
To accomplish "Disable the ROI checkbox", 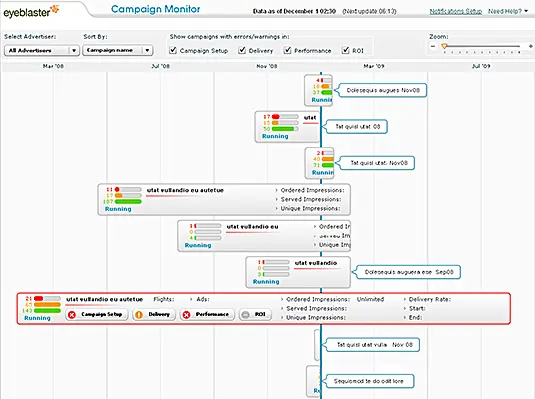I will (x=346, y=50).
